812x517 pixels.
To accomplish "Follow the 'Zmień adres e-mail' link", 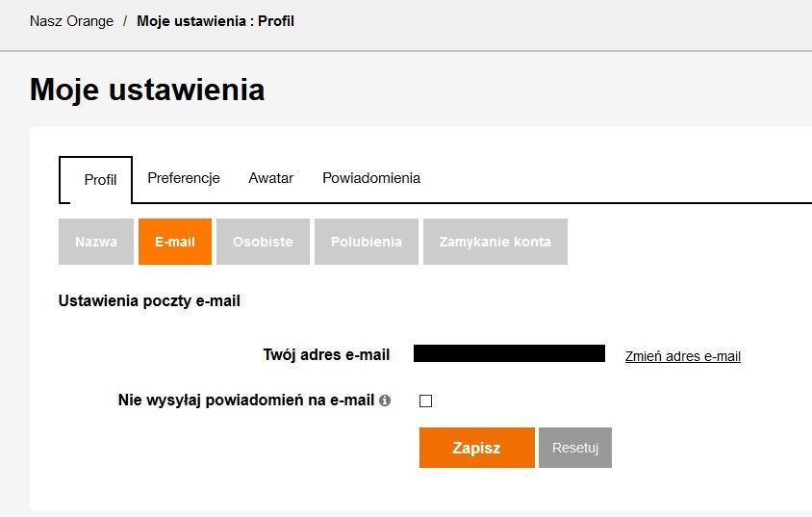I will [682, 356].
